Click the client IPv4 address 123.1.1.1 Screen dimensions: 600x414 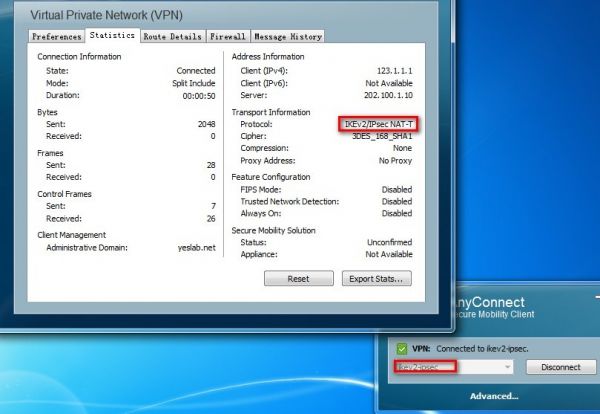pyautogui.click(x=395, y=71)
